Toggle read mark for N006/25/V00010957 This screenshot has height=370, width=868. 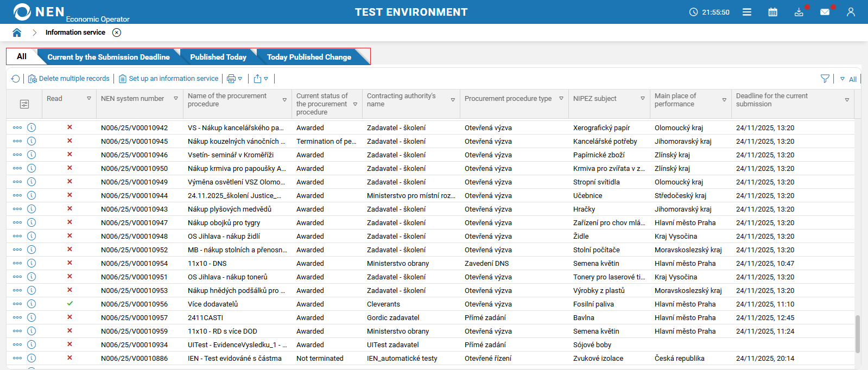click(x=69, y=317)
